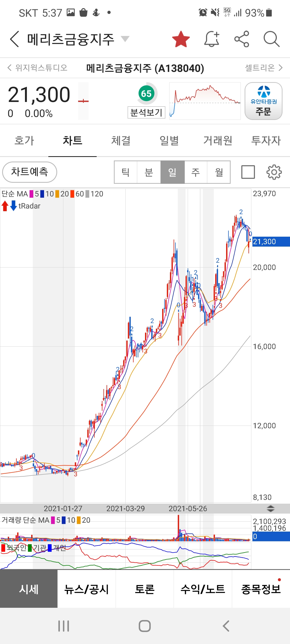Tap the tRadar red up arrow icon
The height and width of the screenshot is (644, 290).
point(5,206)
